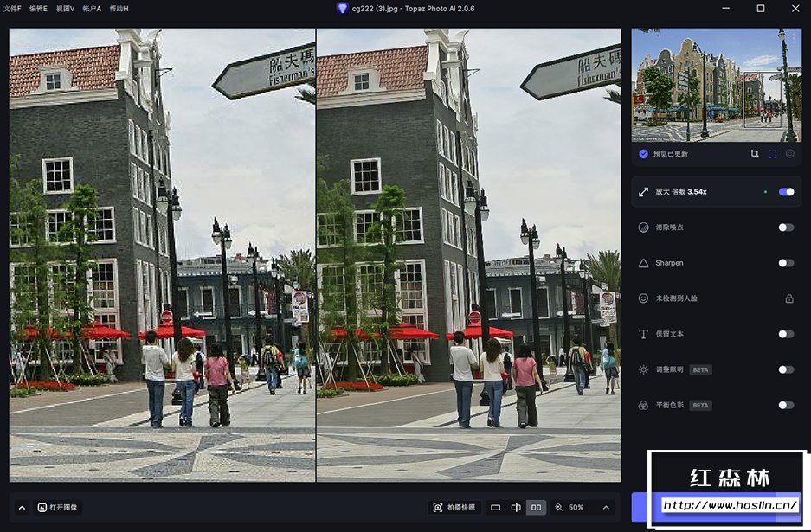This screenshot has height=532, width=811.
Task: Minimize the Topaz Photo AI window
Action: (725, 9)
